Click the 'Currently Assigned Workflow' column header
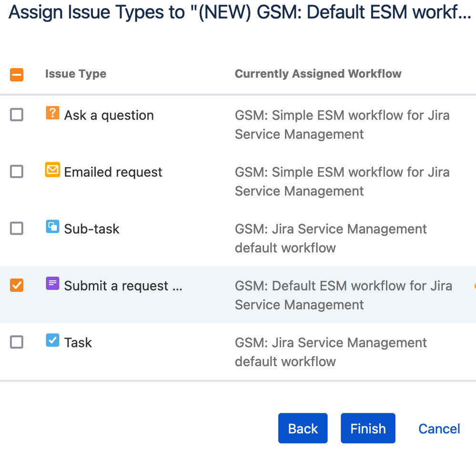476x449 pixels. click(318, 74)
